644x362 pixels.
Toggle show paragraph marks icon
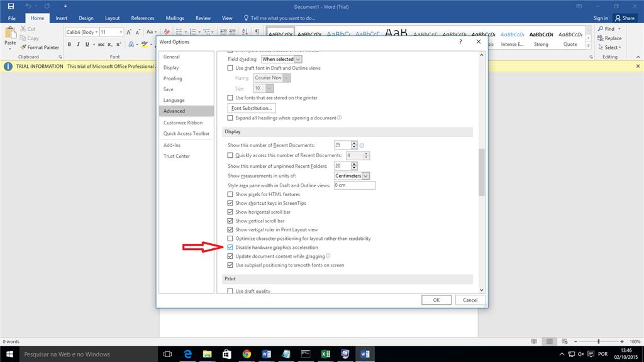click(x=257, y=31)
